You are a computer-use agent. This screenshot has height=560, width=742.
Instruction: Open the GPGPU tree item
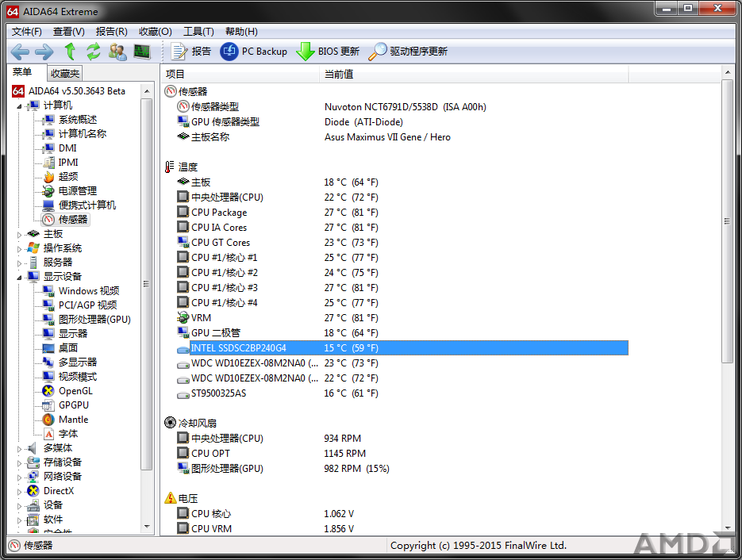point(65,405)
